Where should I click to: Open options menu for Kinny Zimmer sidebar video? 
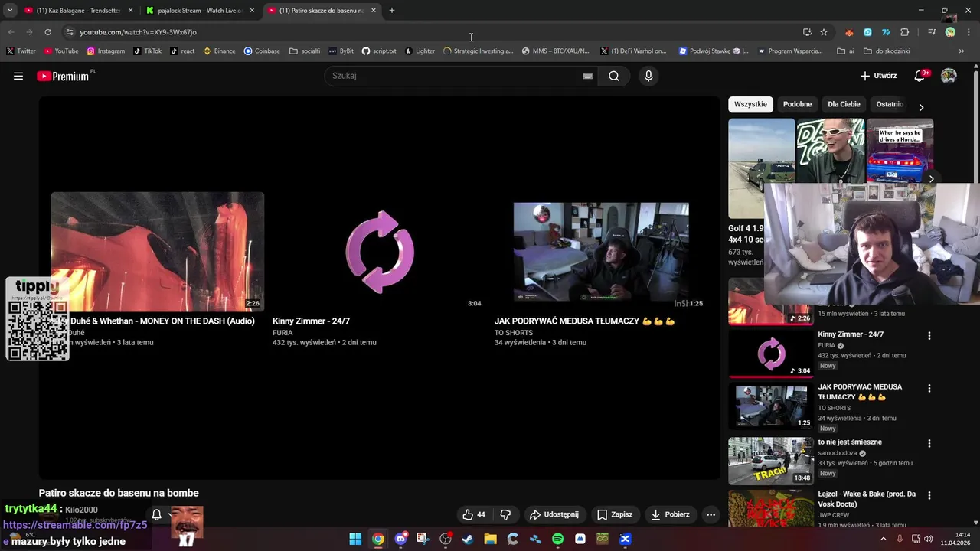pos(929,335)
